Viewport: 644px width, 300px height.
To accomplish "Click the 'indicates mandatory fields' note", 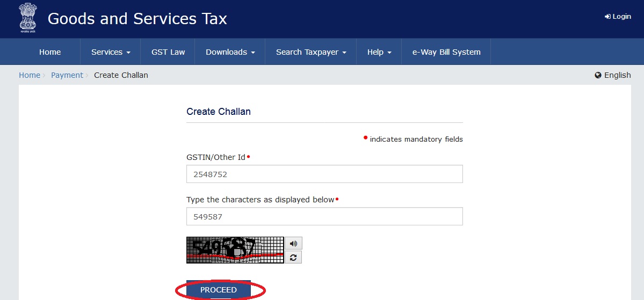I will tap(416, 140).
